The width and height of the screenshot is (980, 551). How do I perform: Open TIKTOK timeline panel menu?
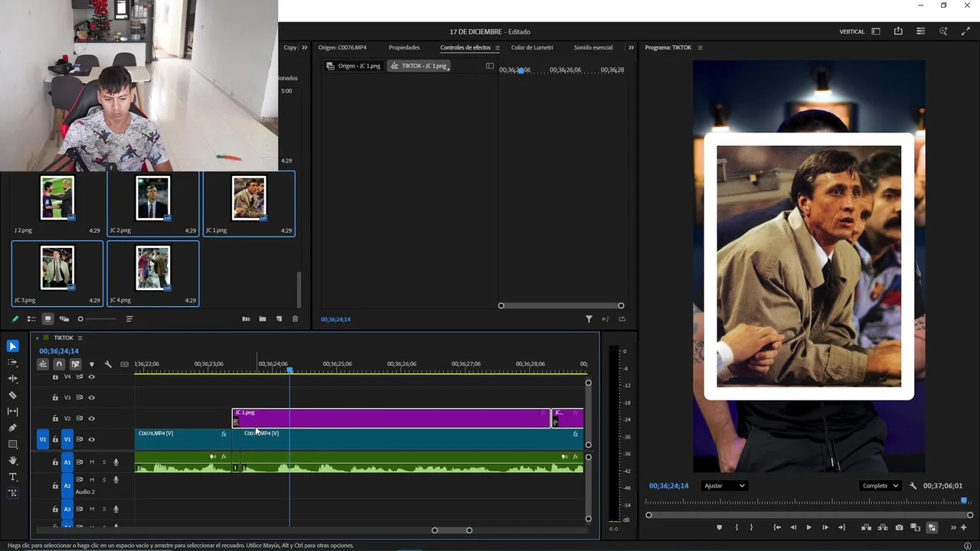pos(80,337)
